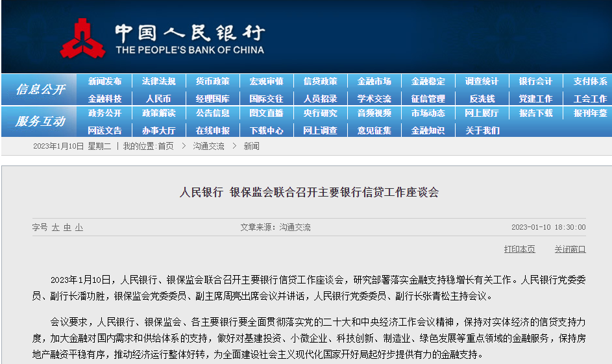Viewport: 612px width, 364px height.
Task: Go to 货币政策 section
Action: (212, 82)
